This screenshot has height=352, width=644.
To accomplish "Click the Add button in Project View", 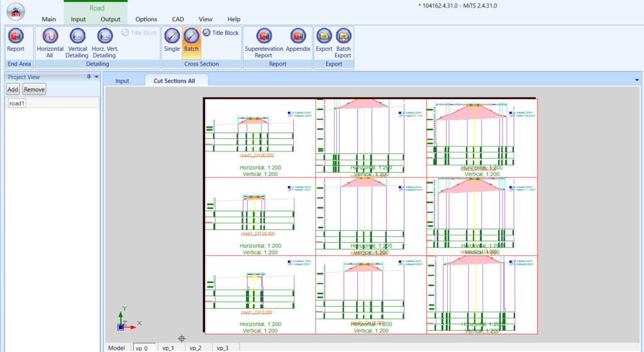I will pos(13,89).
